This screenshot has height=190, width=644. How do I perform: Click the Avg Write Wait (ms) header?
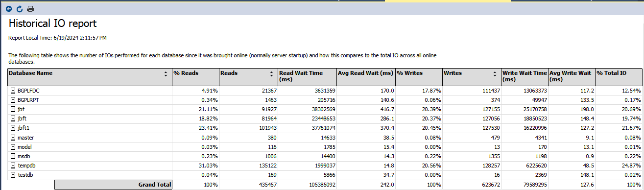tap(572, 77)
